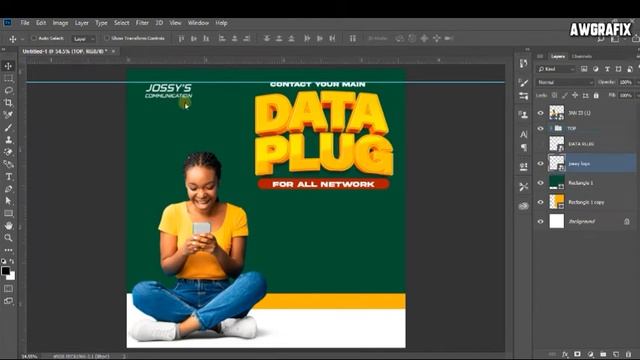Image resolution: width=640 pixels, height=360 pixels.
Task: Create new adjustment layer icon
Action: (x=590, y=354)
